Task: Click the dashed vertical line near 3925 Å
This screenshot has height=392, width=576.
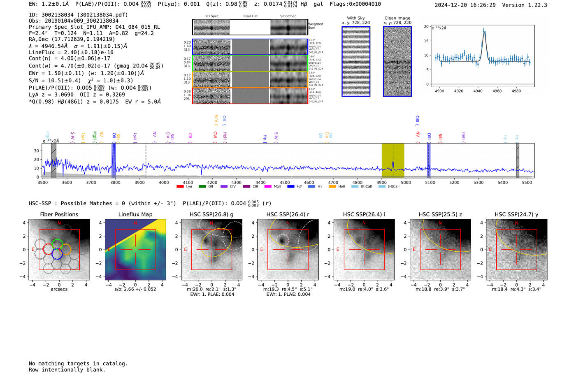Action: click(146, 160)
